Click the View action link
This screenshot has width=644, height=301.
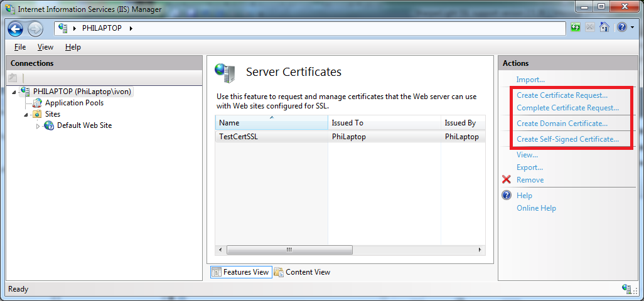tap(527, 155)
